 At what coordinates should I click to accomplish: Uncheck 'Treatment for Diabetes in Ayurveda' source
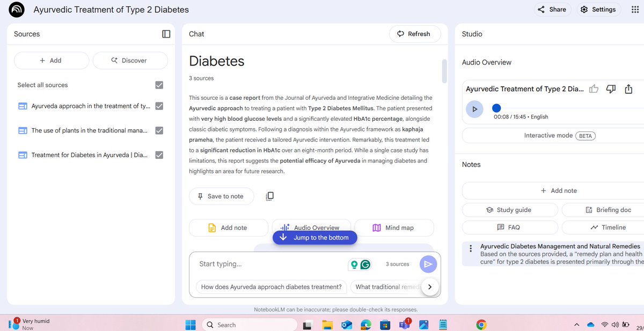click(x=159, y=155)
